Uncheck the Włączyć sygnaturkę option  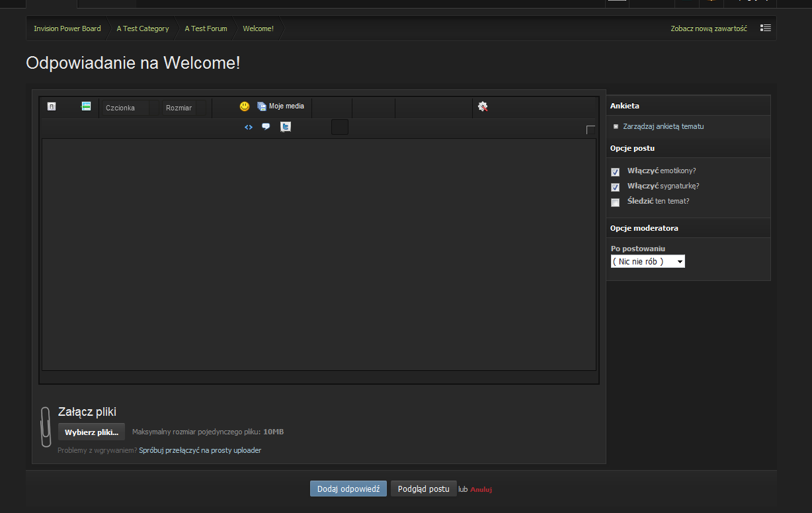[x=616, y=187]
